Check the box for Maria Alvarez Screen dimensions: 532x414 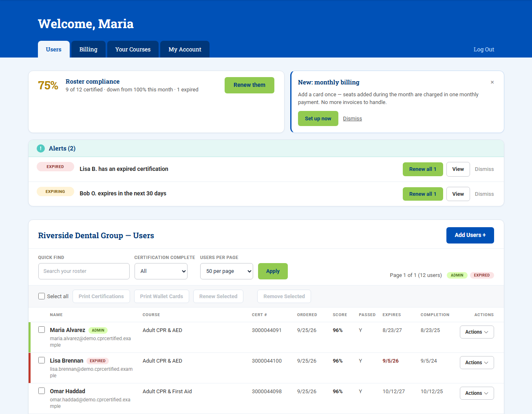tap(42, 330)
